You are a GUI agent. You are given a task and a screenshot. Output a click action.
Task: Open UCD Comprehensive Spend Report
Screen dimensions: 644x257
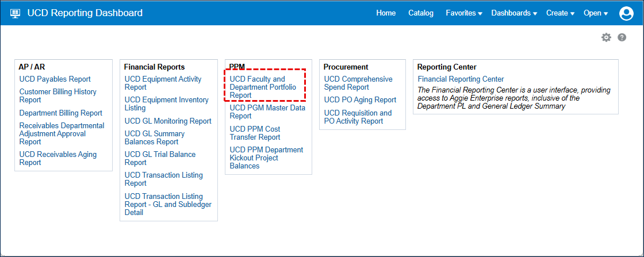click(x=358, y=83)
